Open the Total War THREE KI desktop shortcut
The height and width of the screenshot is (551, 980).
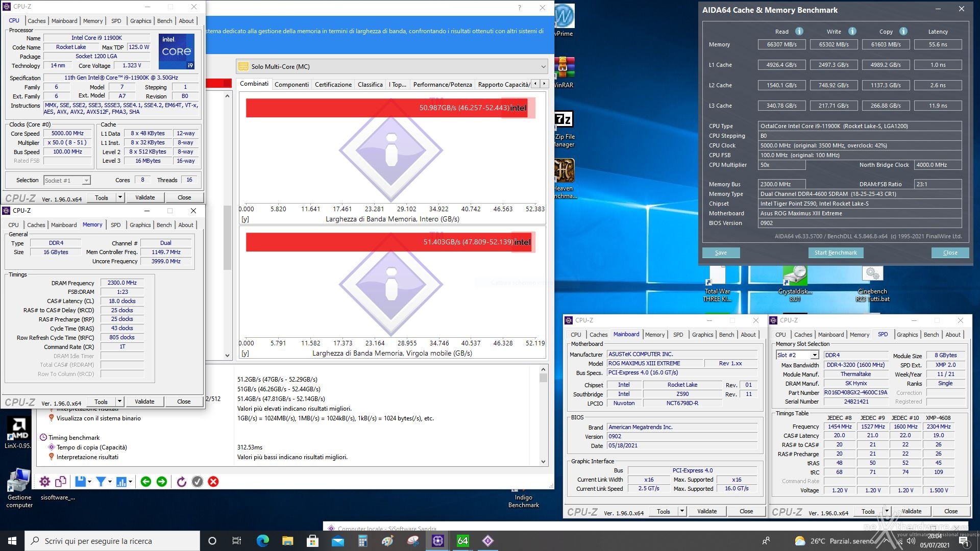(x=717, y=284)
